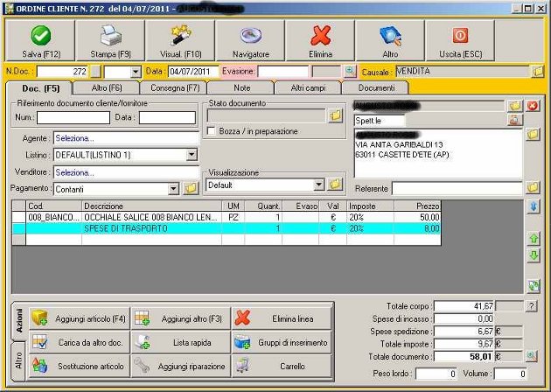551x392 pixels.
Task: Exit with Uscita (ESC)
Action: [x=460, y=40]
